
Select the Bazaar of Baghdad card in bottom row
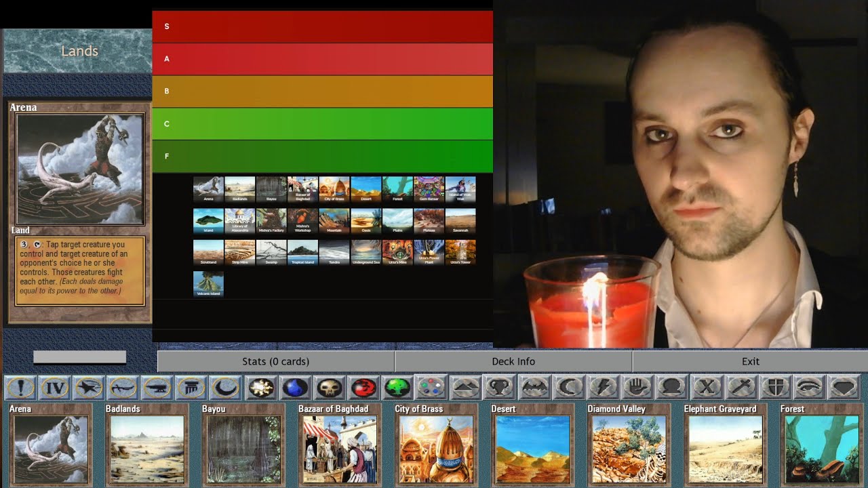[340, 445]
